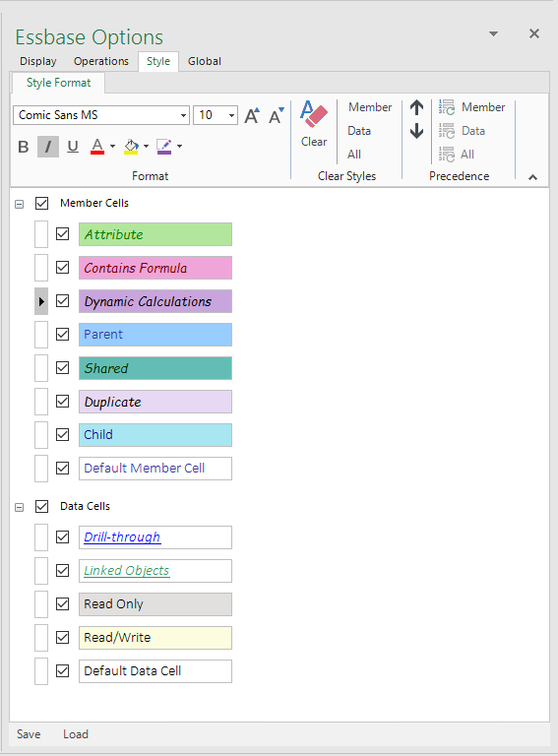This screenshot has height=756, width=558.
Task: Open the font name dropdown
Action: pos(183,115)
